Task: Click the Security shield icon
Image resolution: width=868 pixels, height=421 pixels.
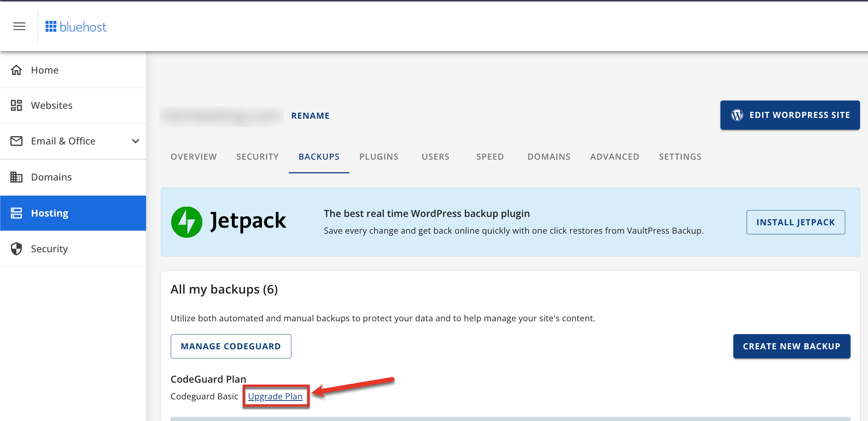Action: 16,249
